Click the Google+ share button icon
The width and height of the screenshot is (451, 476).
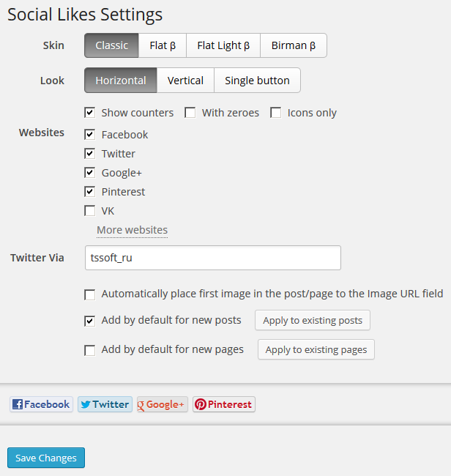point(141,405)
